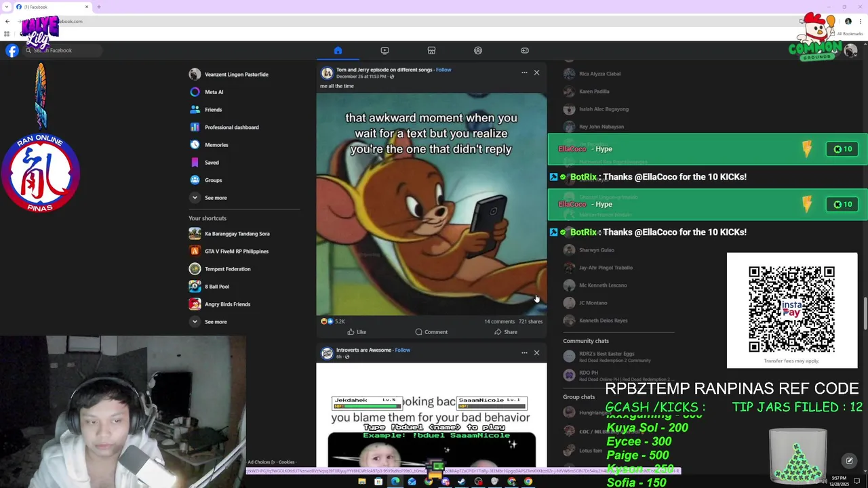The width and height of the screenshot is (868, 488).
Task: Follow the Tom and Jerry episode page
Action: pos(443,70)
